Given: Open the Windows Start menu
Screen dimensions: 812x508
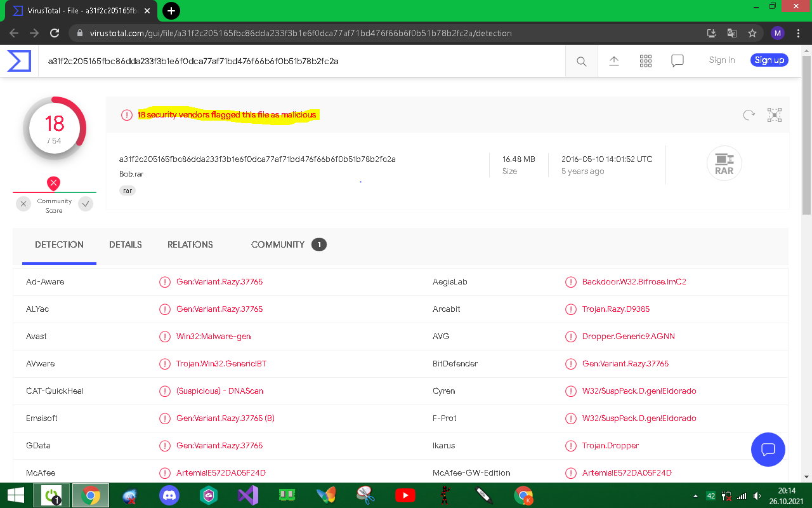Looking at the screenshot, I should point(15,495).
